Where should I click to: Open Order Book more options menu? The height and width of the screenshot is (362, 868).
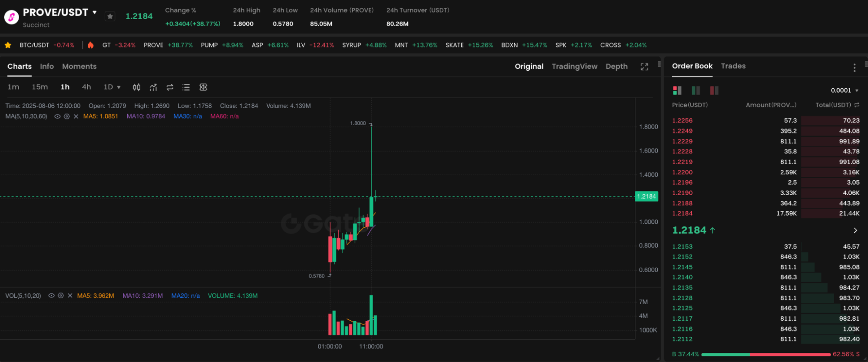click(x=855, y=67)
